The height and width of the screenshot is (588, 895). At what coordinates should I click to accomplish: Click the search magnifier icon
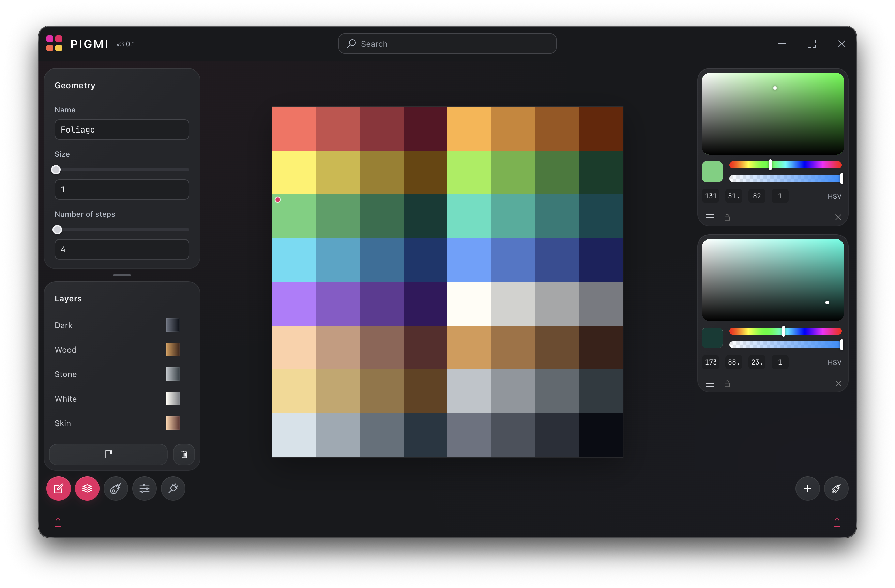tap(351, 44)
